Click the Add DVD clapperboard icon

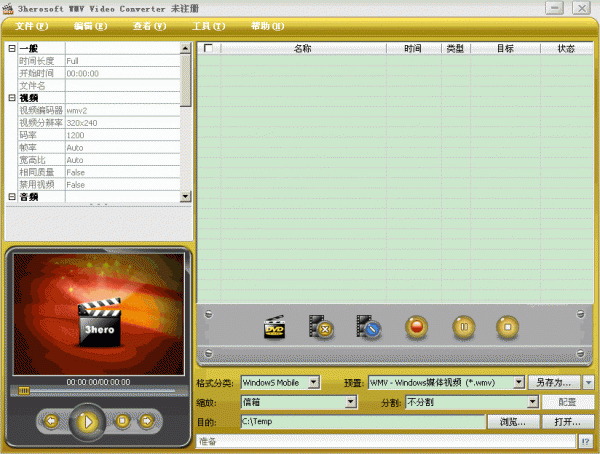click(274, 327)
